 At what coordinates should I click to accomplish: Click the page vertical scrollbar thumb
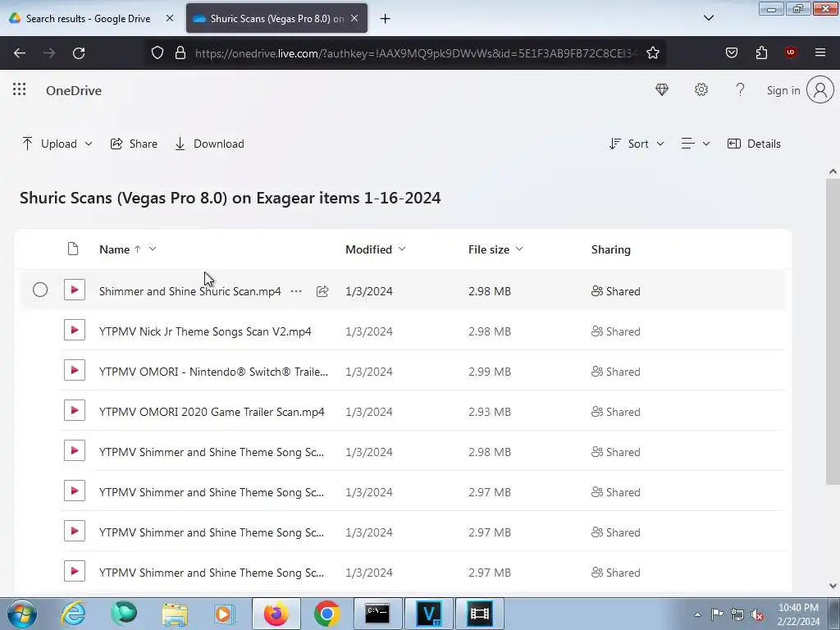(833, 332)
